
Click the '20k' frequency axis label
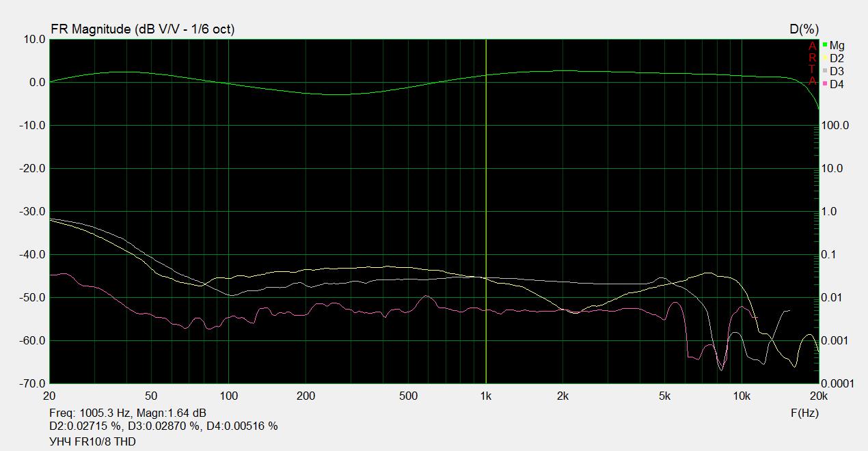[x=818, y=396]
